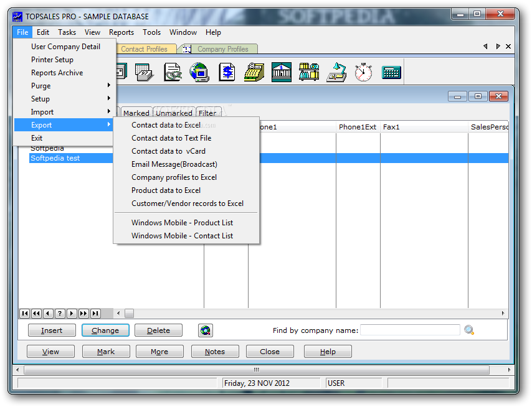Export Contact data to vCard
Image resolution: width=532 pixels, height=407 pixels.
(x=186, y=151)
